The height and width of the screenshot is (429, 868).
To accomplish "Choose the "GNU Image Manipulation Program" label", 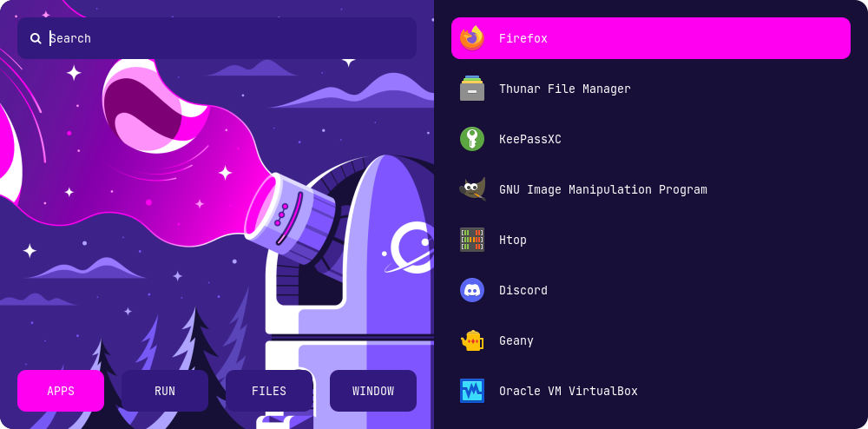I will click(x=602, y=189).
